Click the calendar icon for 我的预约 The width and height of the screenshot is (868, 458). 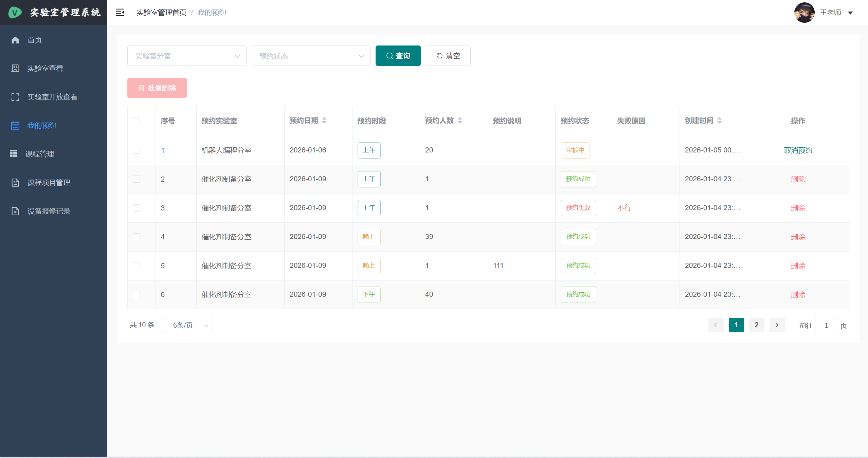(15, 126)
